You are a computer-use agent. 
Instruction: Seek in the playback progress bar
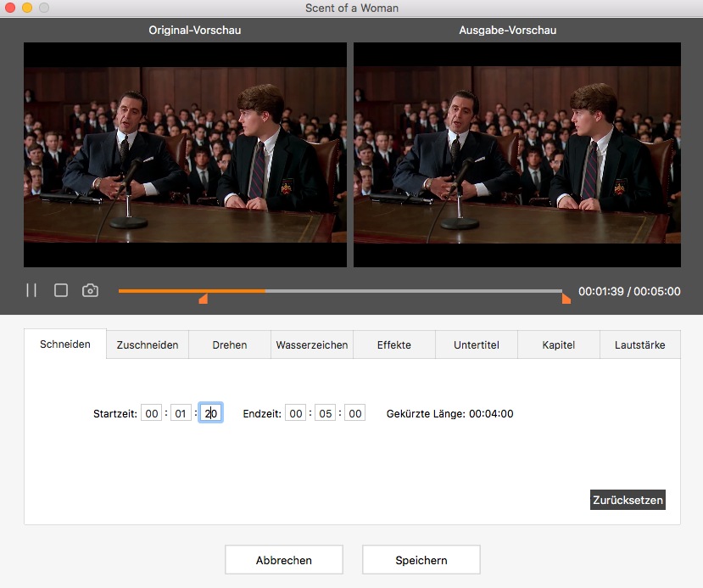pos(340,291)
